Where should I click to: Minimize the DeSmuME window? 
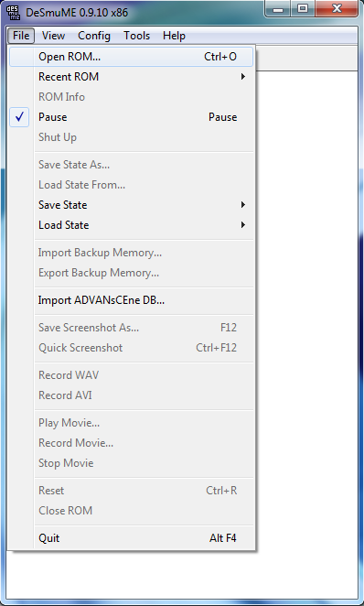(278, 9)
